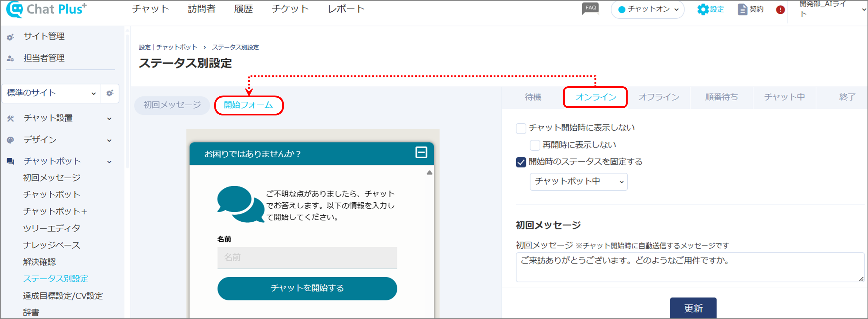
Task: Click the 'チャットを開始する' button
Action: coord(307,288)
